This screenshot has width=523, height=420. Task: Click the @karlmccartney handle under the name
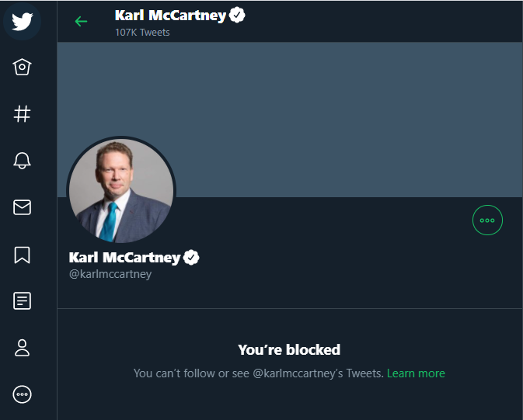click(110, 274)
